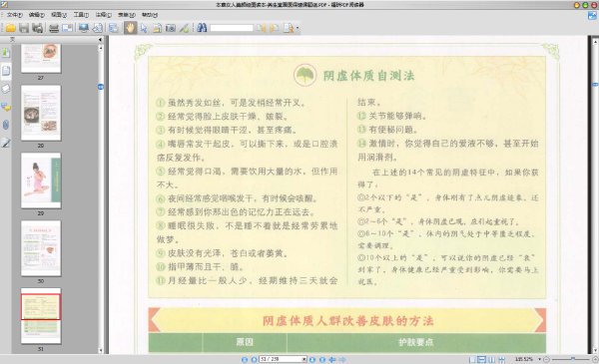The height and width of the screenshot is (364, 599).
Task: Click the blue thumbnail scrollbar handle
Action: click(101, 87)
